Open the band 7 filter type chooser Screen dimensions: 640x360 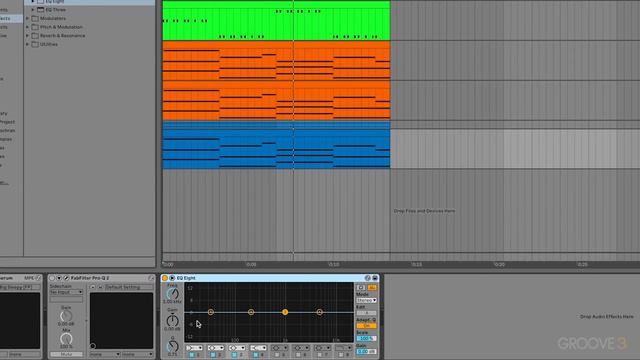322,348
